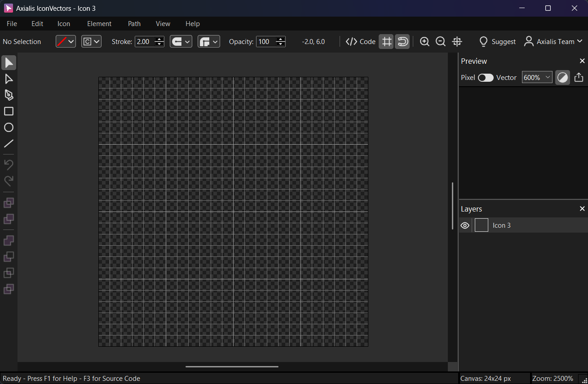Image resolution: width=588 pixels, height=384 pixels.
Task: Open the Path menu
Action: [x=134, y=24]
